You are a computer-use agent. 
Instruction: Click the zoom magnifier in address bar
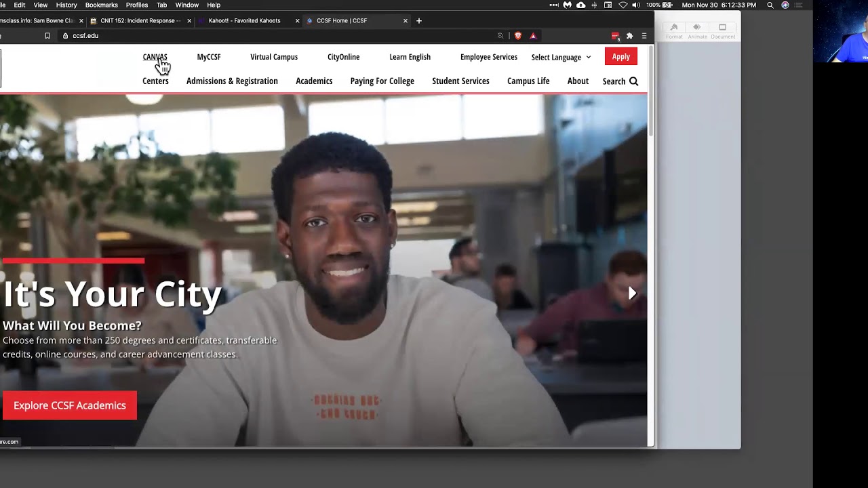(x=500, y=36)
